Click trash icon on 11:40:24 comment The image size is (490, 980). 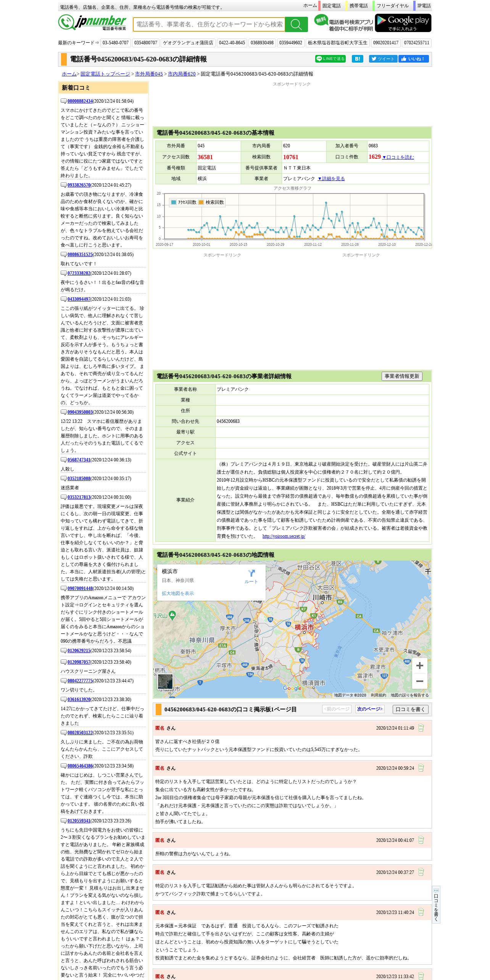tap(421, 912)
